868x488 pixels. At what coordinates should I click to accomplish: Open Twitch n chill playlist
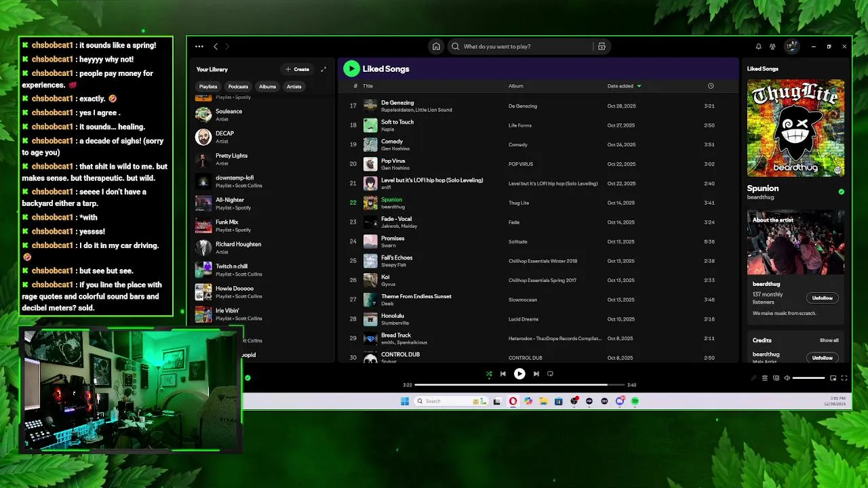click(263, 270)
